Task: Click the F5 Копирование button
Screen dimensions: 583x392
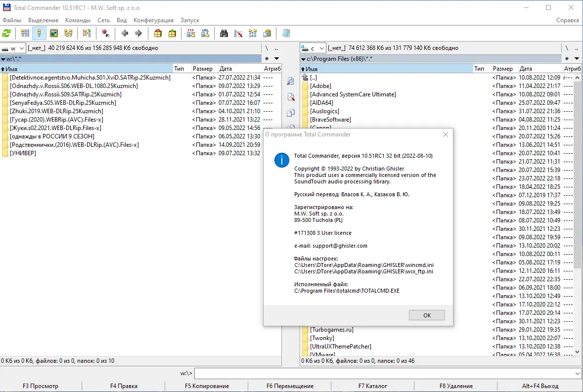Action: click(x=207, y=386)
